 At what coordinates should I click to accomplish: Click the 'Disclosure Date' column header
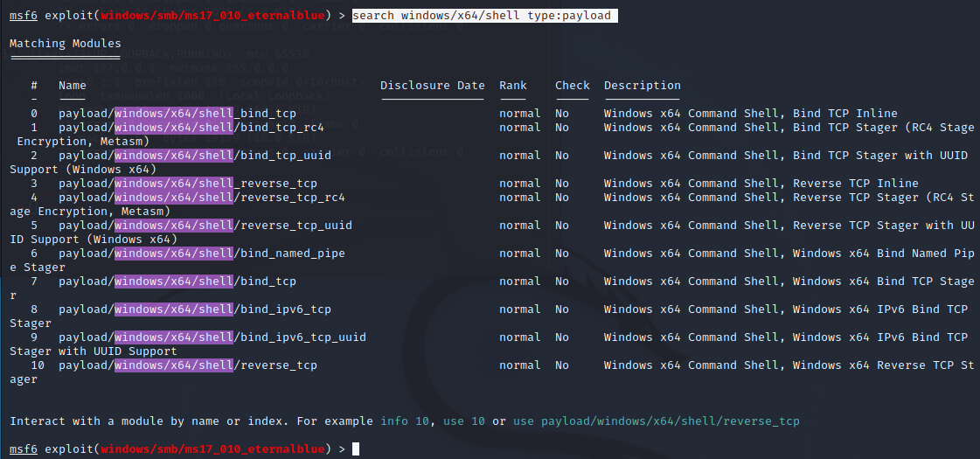pos(433,86)
